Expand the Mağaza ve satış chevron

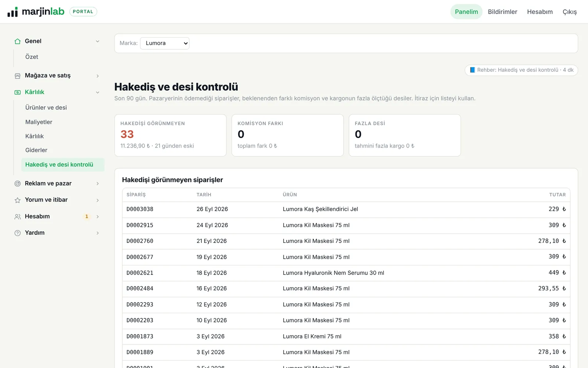click(x=97, y=76)
